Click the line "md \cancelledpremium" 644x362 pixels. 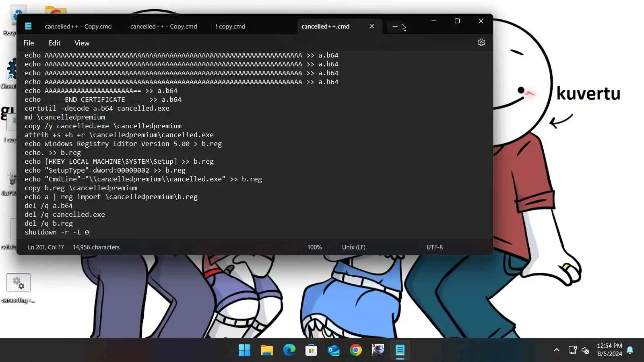pos(65,117)
